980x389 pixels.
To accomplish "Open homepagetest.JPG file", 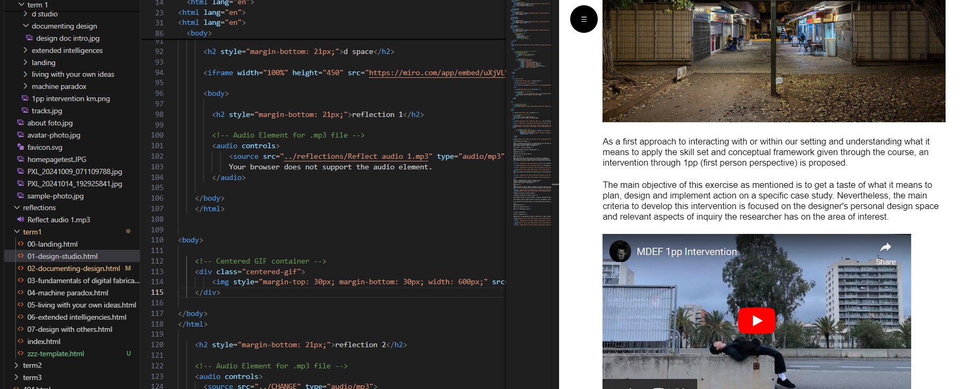I will tap(56, 159).
